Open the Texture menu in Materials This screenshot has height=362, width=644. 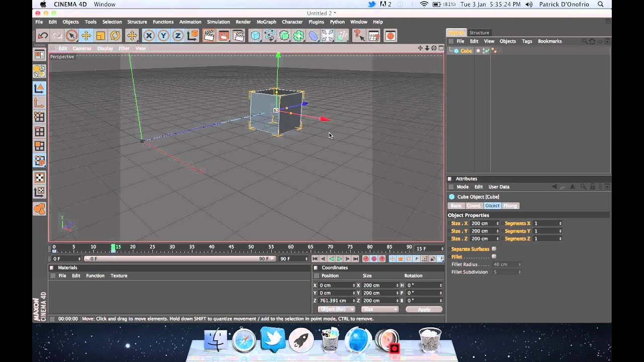pos(119,276)
